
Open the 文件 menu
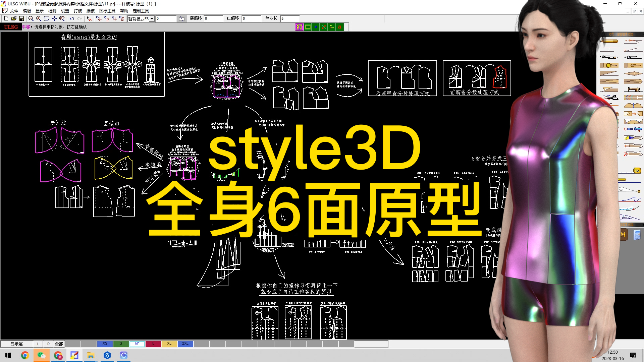click(14, 11)
